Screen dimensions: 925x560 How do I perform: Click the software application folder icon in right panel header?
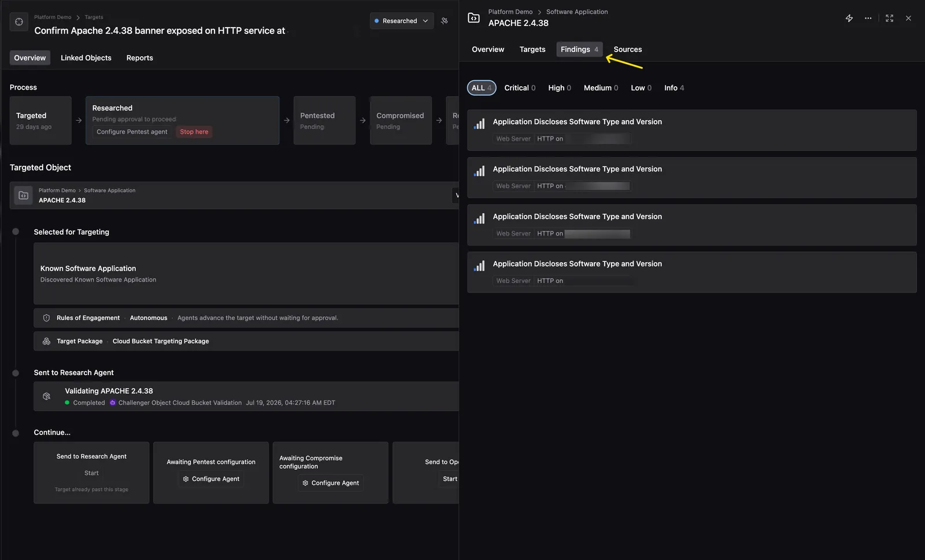473,18
